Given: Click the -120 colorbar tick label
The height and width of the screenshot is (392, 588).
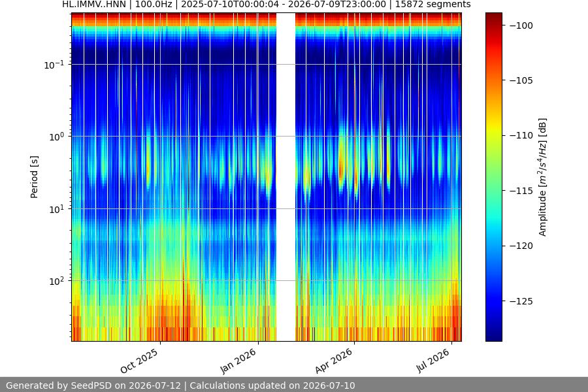Looking at the screenshot, I should (521, 246).
